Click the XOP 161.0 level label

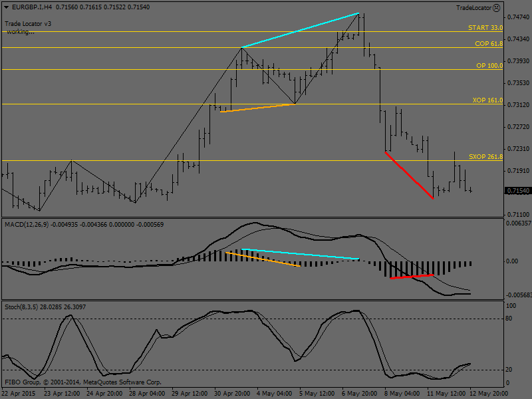(487, 100)
